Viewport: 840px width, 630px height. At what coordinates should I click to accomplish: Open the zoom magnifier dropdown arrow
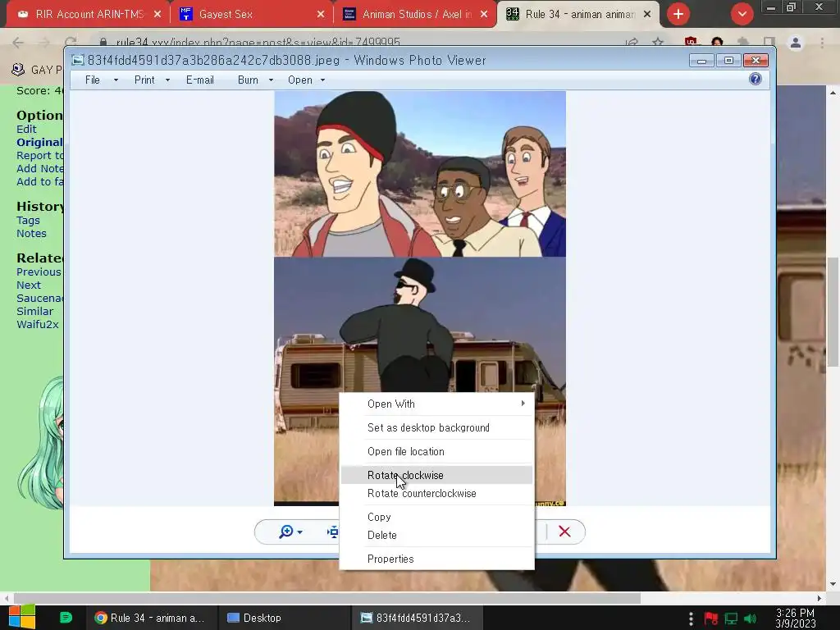coord(300,532)
